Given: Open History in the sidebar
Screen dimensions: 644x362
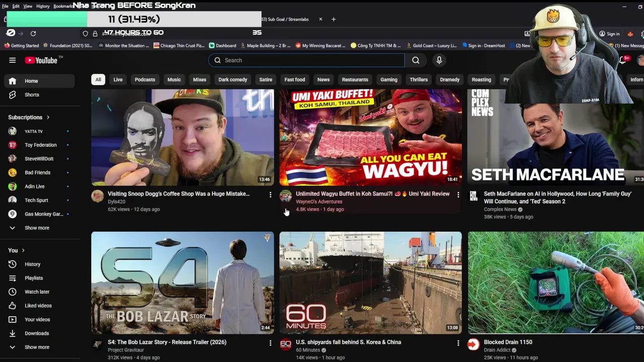Looking at the screenshot, I should pyautogui.click(x=39, y=264).
